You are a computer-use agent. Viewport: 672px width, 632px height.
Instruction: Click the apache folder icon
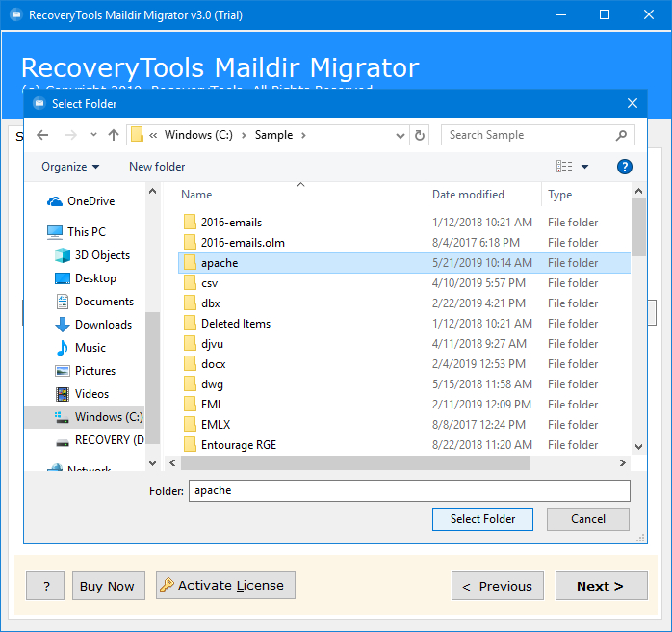click(190, 263)
